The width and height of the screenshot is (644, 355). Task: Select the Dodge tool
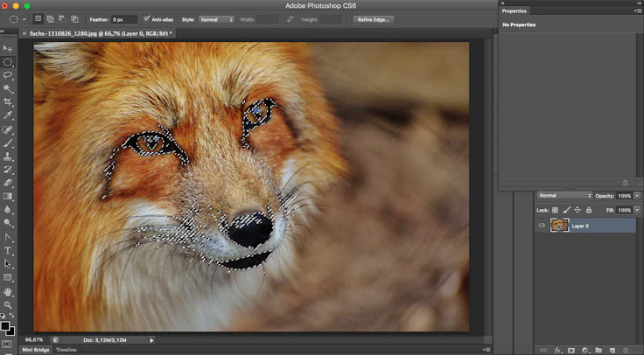click(x=7, y=223)
